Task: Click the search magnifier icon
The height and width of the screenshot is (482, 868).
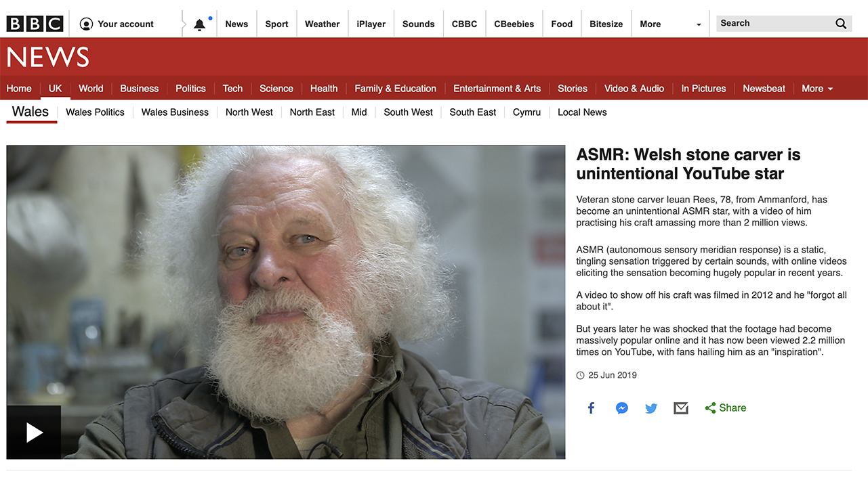Action: click(841, 24)
